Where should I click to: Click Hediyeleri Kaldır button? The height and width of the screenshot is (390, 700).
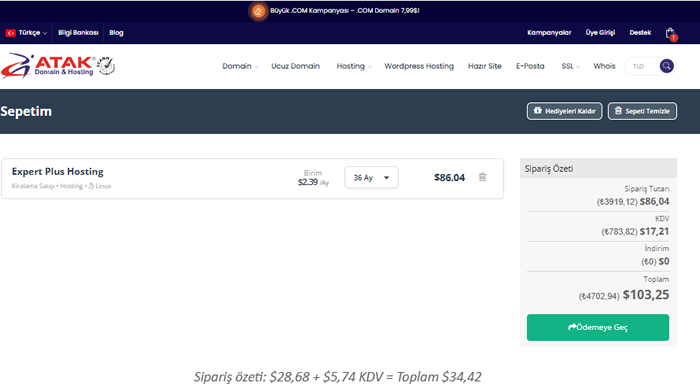click(x=565, y=111)
